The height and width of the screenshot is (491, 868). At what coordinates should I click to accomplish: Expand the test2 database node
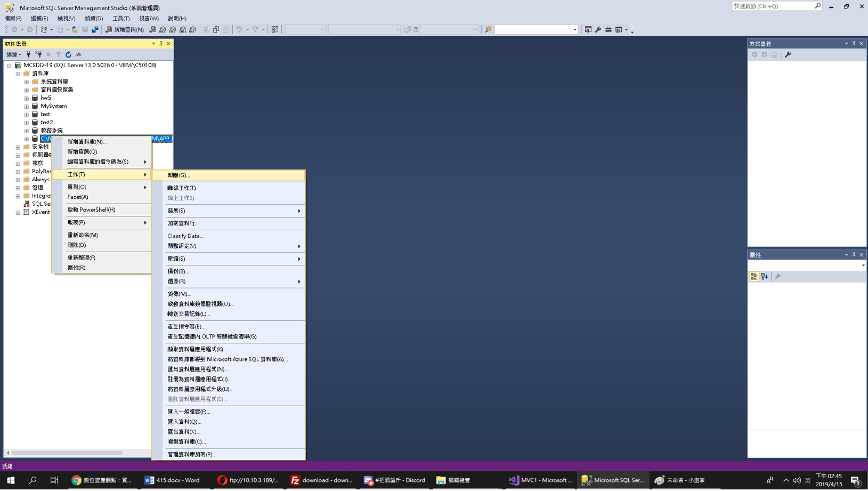point(26,123)
